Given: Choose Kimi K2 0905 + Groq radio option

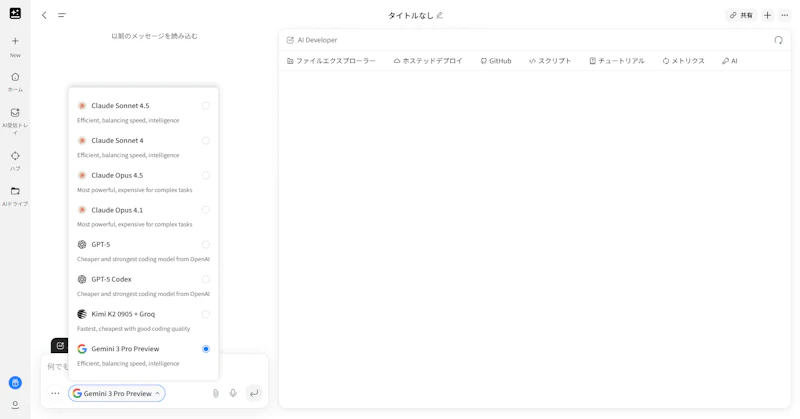Looking at the screenshot, I should coord(206,314).
